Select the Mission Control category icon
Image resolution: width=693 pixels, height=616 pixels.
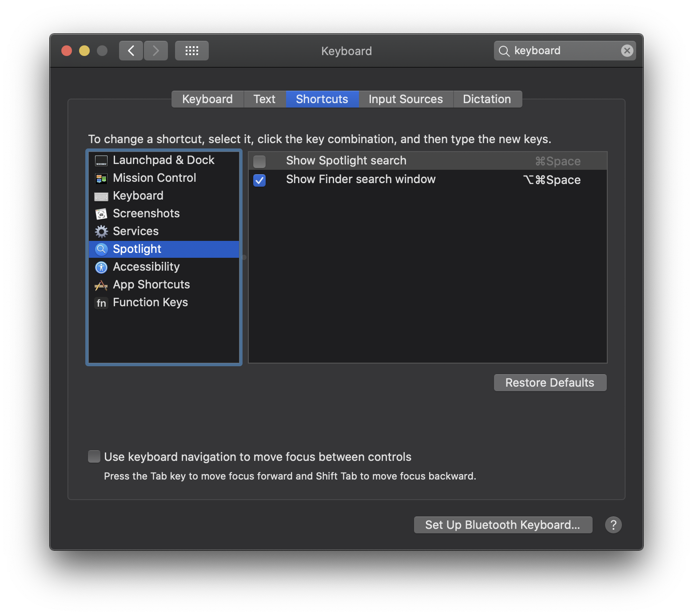pos(101,178)
